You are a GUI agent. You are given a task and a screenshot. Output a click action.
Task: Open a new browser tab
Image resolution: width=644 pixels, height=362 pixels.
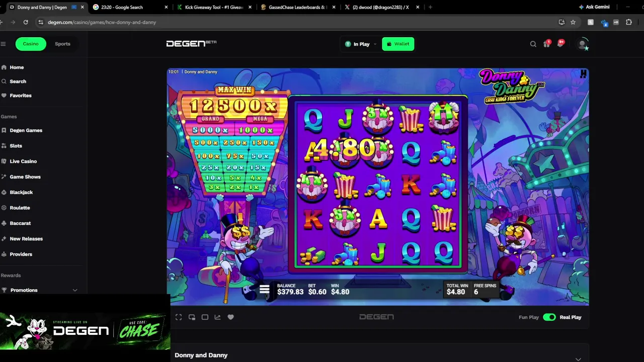[x=430, y=7]
